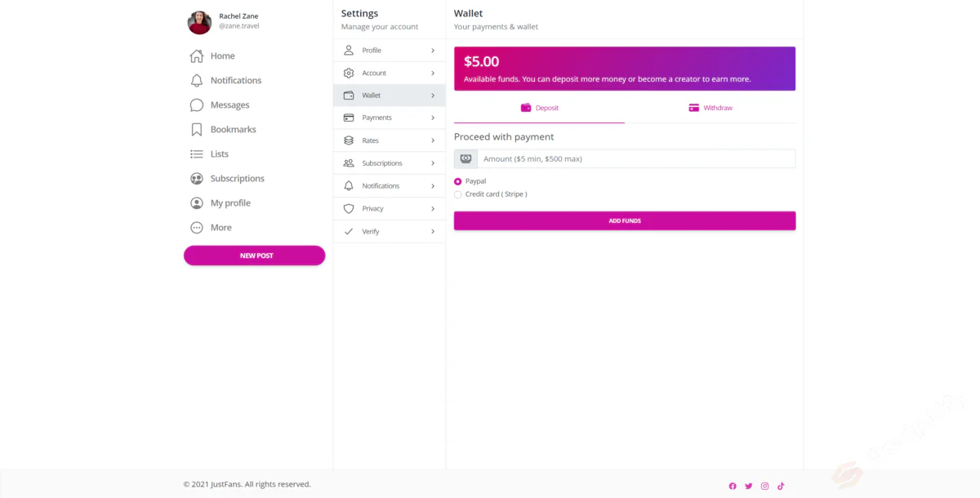Click the Bookmarks icon in sidebar
Image resolution: width=980 pixels, height=498 pixels.
point(197,130)
